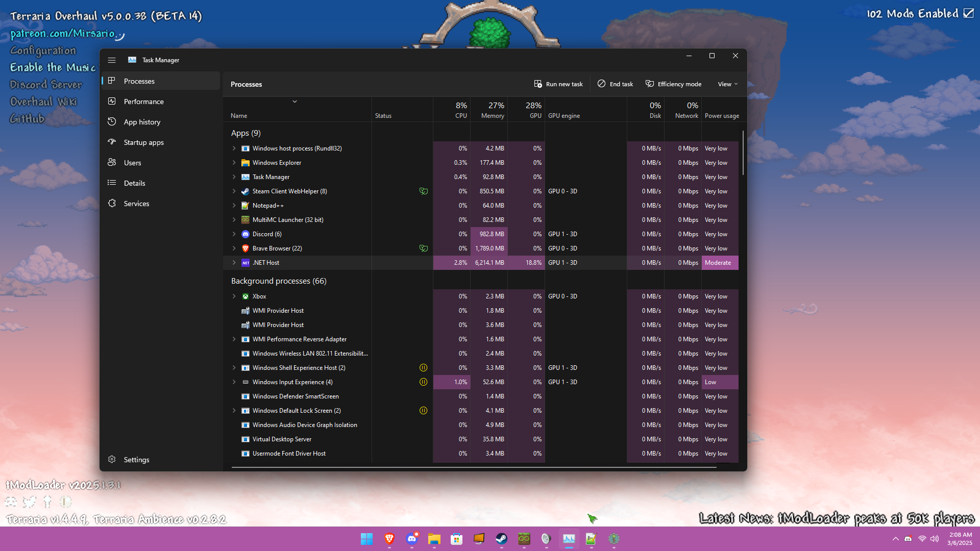Image resolution: width=980 pixels, height=551 pixels.
Task: Open Brave browser from the taskbar
Action: 389,539
